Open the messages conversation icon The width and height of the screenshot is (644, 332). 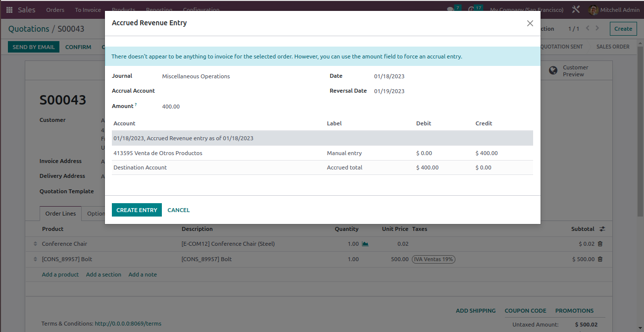tap(450, 9)
